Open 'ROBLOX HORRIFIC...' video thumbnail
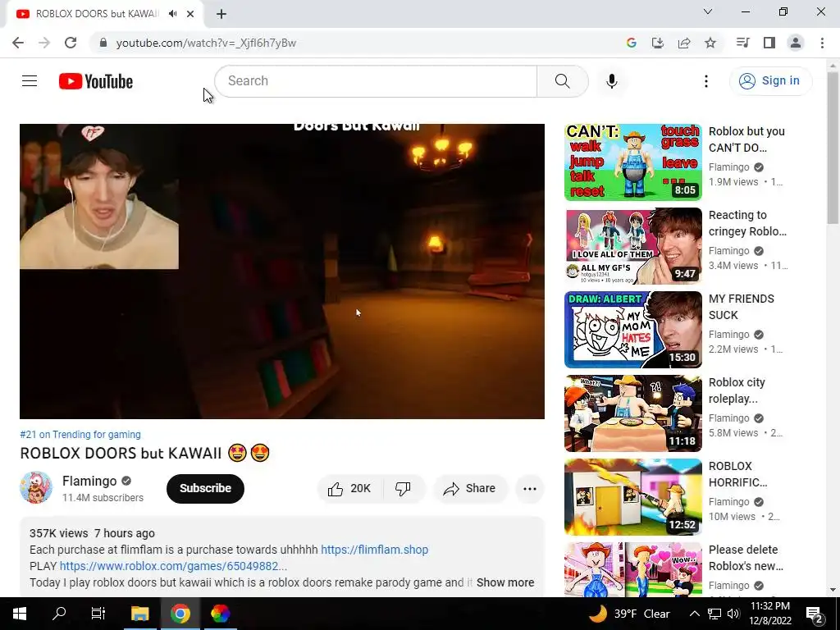 [632, 496]
